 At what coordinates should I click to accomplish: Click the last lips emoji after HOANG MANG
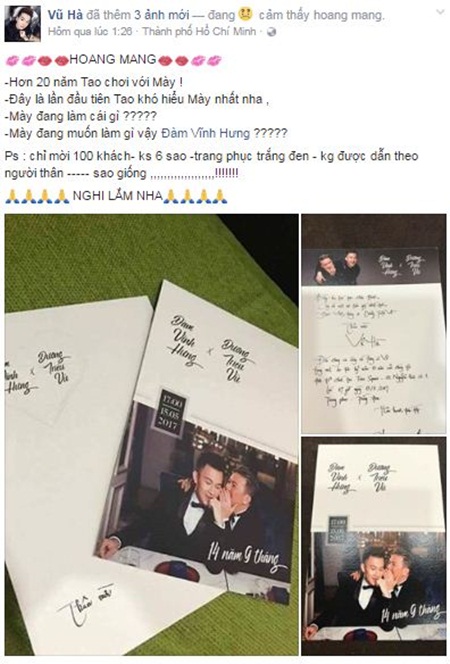click(x=214, y=61)
